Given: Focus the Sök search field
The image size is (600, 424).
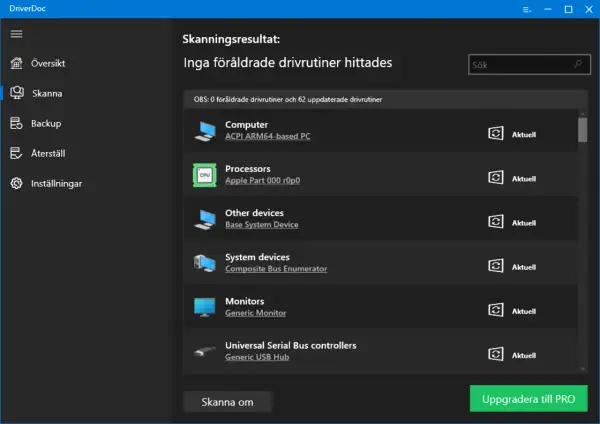Looking at the screenshot, I should coord(529,65).
